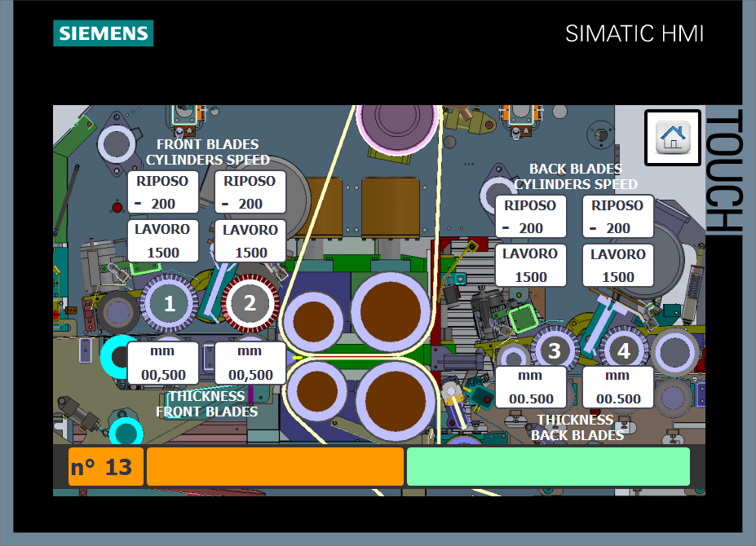756x546 pixels.
Task: Edit RIPOSO speed for front cylinder 1
Action: coord(163,192)
